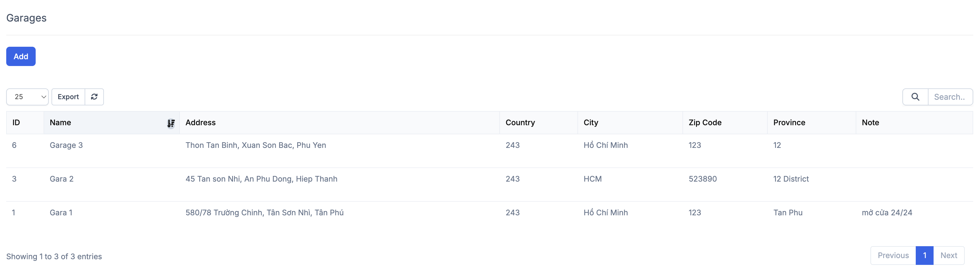Focus the Search input field
Image resolution: width=980 pixels, height=268 pixels.
coord(950,97)
